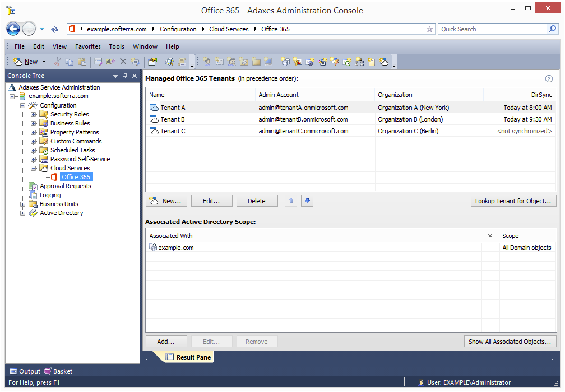Screen dimensions: 565x392
Task: Click the Quick Search magnifier button
Action: pyautogui.click(x=552, y=29)
